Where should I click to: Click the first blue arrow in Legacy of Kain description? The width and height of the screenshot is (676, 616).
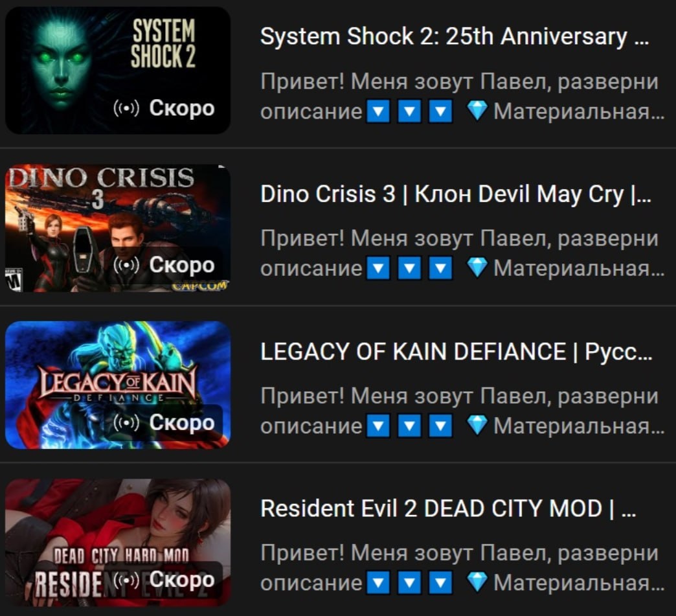[379, 426]
